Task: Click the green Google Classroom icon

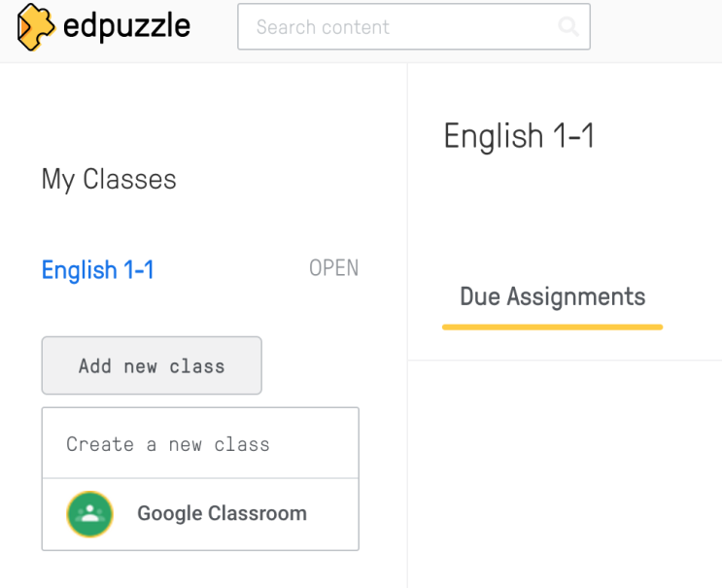Action: coord(89,514)
